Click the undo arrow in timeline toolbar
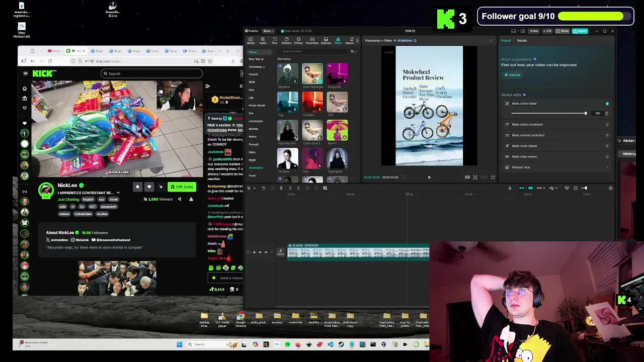This screenshot has height=362, width=644. click(x=263, y=188)
